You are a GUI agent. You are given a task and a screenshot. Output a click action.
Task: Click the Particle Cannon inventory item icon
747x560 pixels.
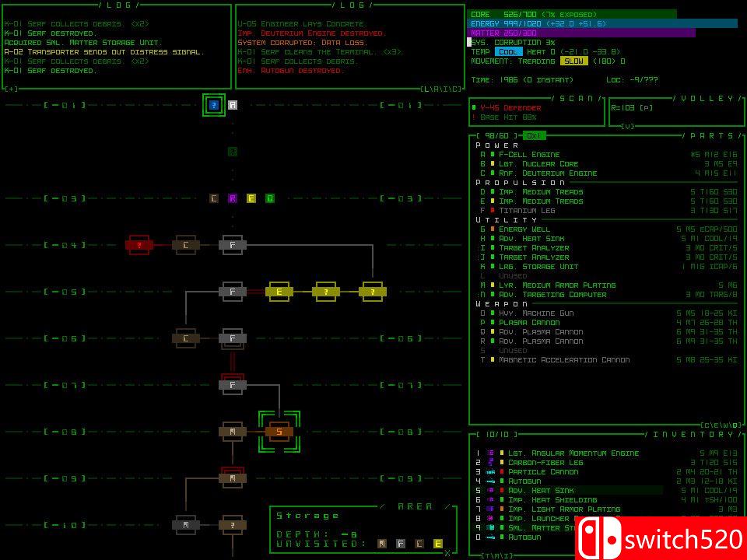coord(490,471)
